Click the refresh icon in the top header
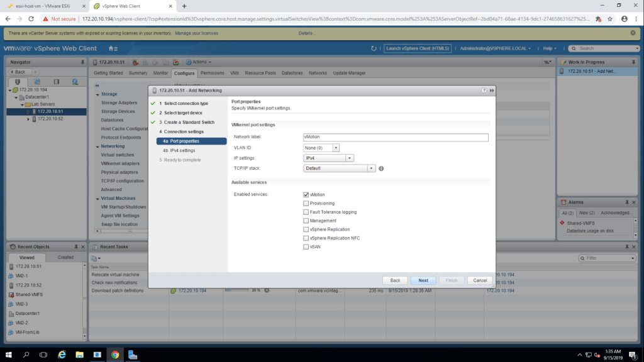644x362 pixels. [374, 48]
